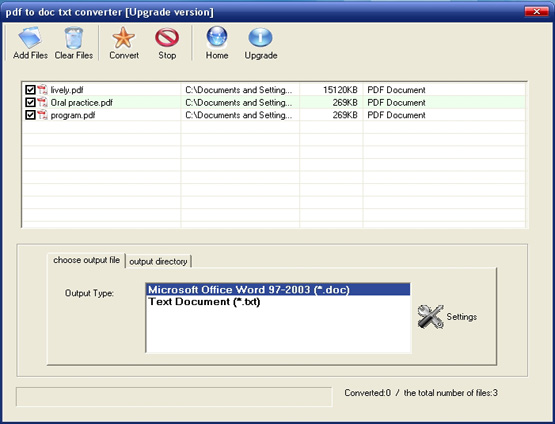Screen dimensions: 555x424
Task: Open Settings via the wrench-and-screwdriver icon
Action: coord(430,316)
